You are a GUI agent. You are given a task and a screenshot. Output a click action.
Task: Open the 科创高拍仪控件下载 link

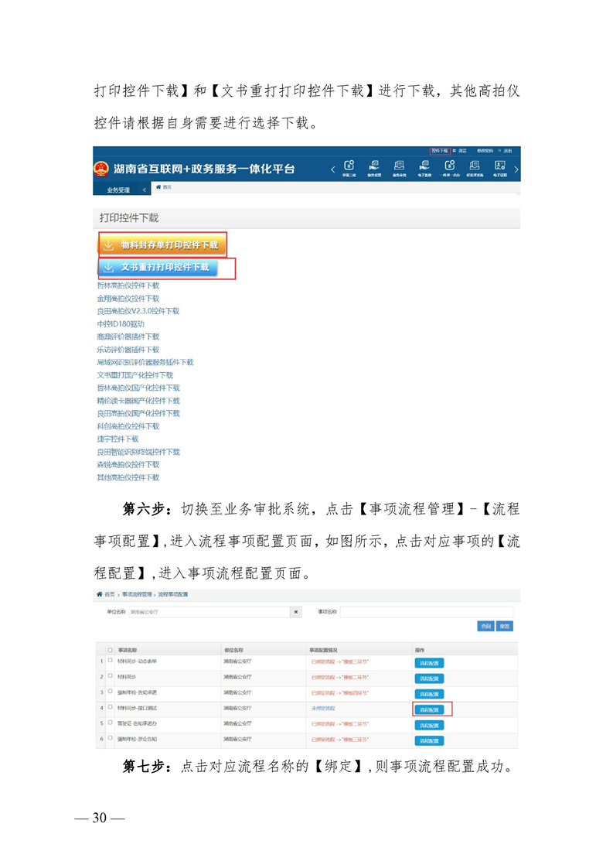click(x=128, y=426)
